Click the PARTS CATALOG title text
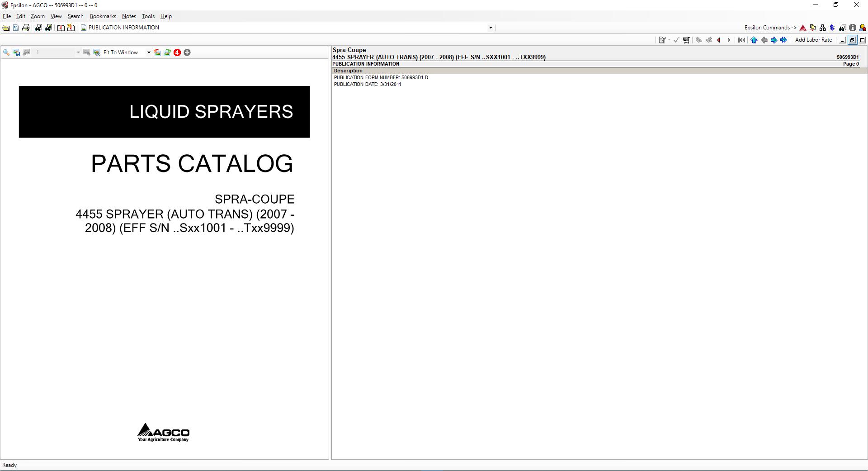 point(192,163)
